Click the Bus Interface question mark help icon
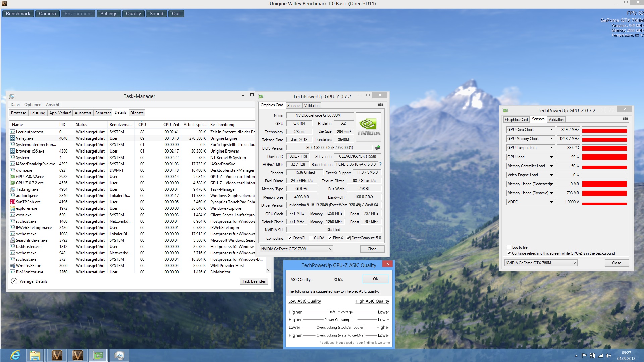Screen dimensions: 644x362 (x=380, y=164)
